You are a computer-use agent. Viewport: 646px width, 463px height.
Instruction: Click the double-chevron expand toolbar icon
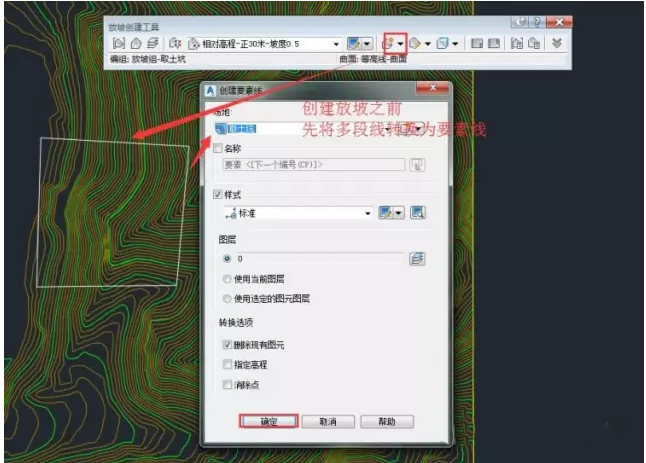[556, 43]
